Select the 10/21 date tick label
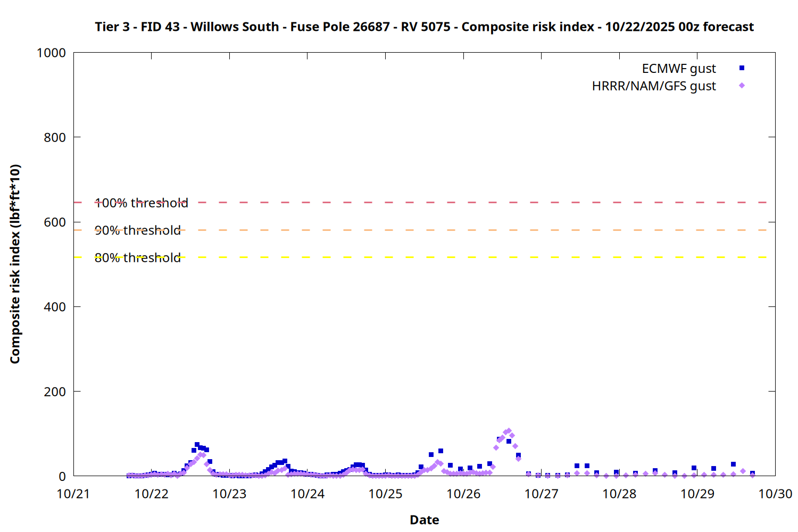Screen dimensions: 798x532 [x=73, y=494]
